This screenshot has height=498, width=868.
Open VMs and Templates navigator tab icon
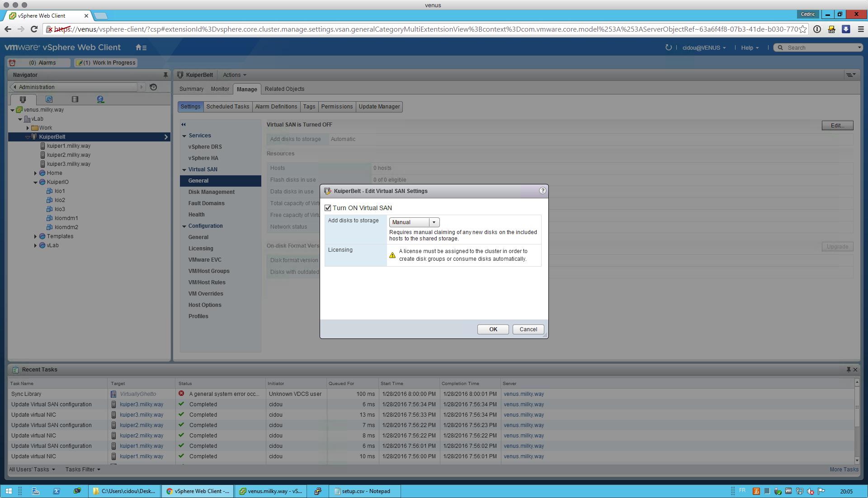pyautogui.click(x=49, y=99)
